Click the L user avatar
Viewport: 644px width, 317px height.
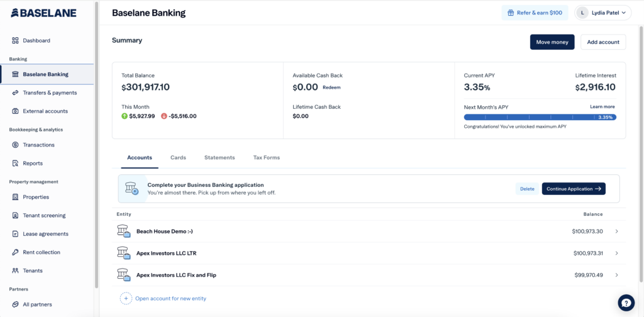(582, 13)
